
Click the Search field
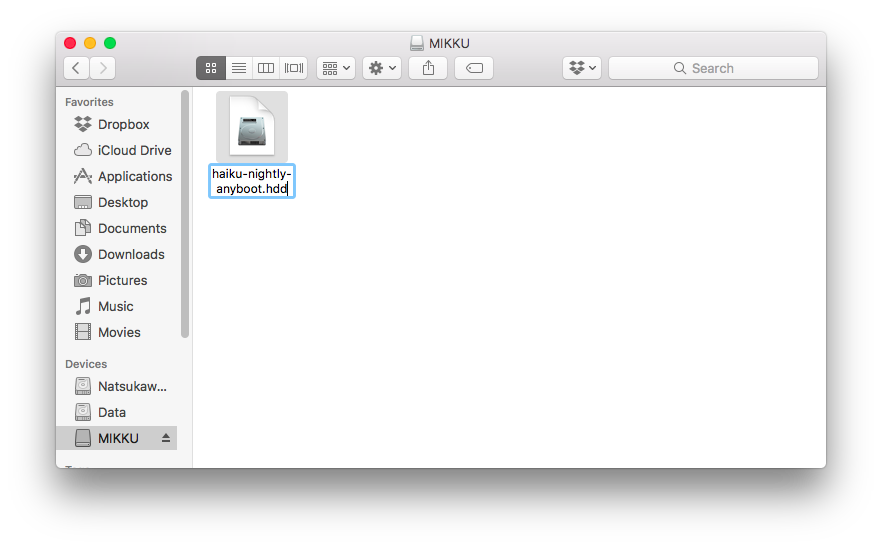[x=713, y=68]
